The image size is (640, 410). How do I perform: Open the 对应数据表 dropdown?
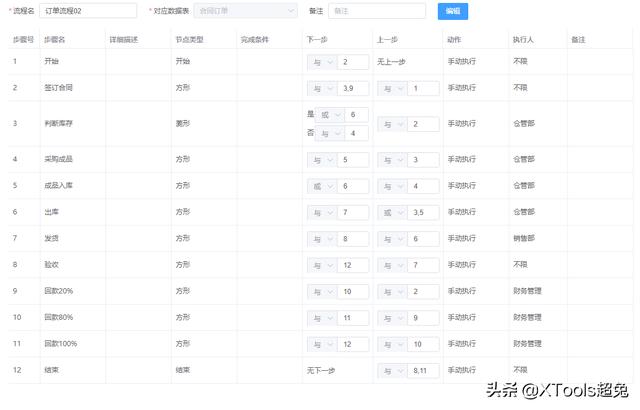coord(246,11)
